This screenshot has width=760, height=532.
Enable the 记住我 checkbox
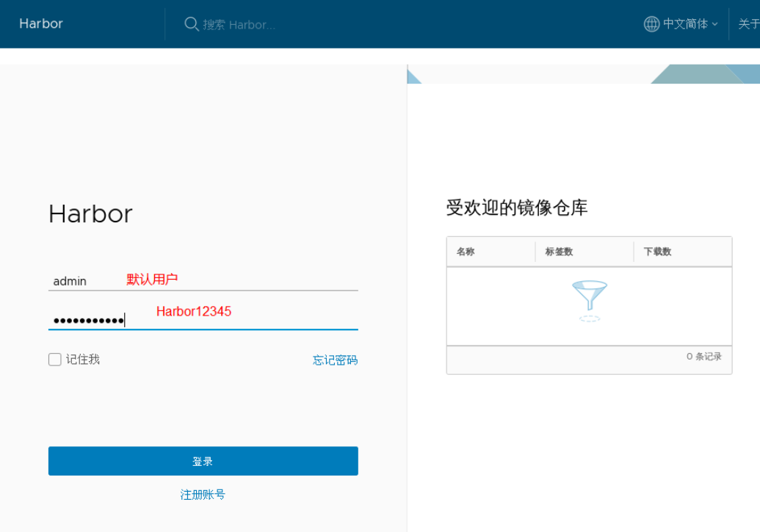pos(55,360)
